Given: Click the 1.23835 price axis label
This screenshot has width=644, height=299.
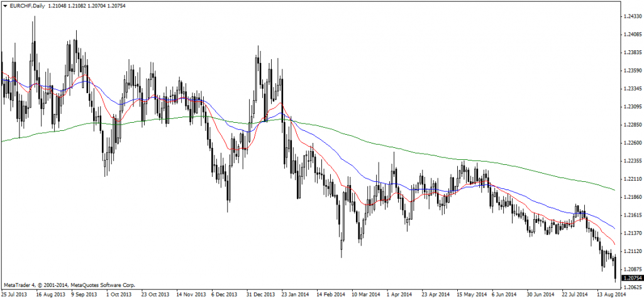Looking at the screenshot, I should (632, 52).
